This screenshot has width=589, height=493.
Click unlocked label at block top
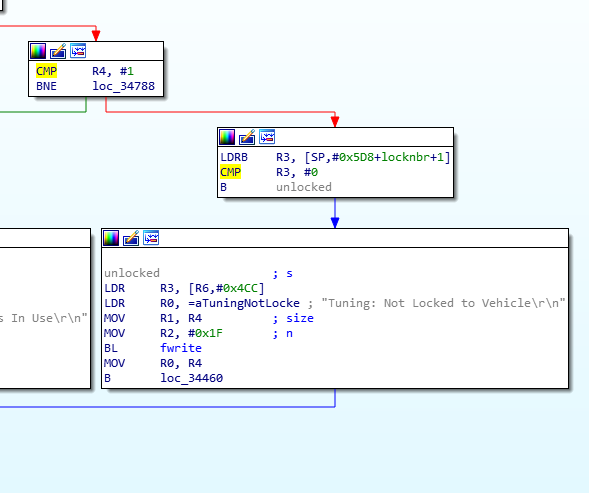[x=132, y=273]
